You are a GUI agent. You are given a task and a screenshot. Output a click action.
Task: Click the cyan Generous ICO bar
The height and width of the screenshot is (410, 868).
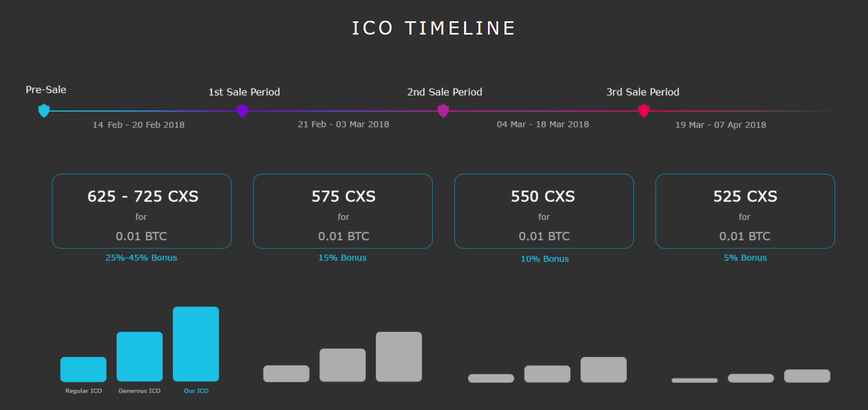coord(139,356)
